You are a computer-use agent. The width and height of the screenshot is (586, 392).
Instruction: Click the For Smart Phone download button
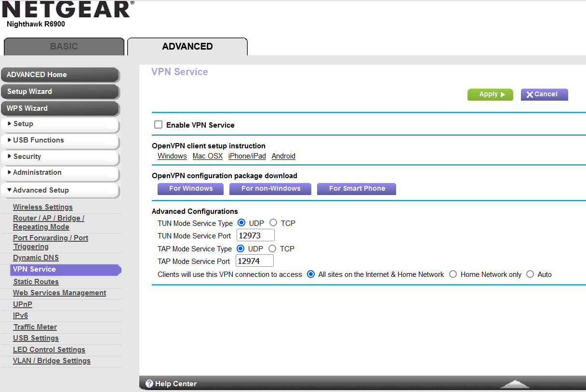coord(357,189)
